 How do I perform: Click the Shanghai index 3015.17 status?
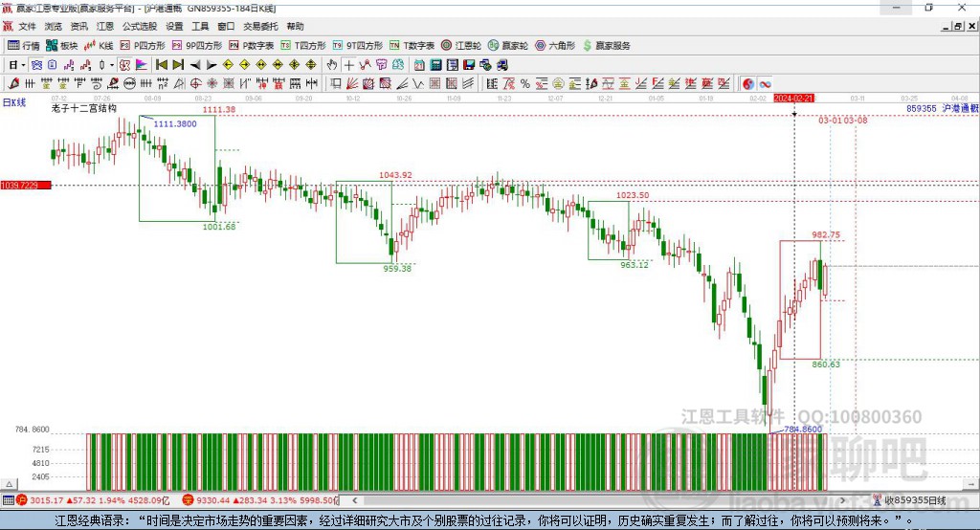tap(94, 500)
